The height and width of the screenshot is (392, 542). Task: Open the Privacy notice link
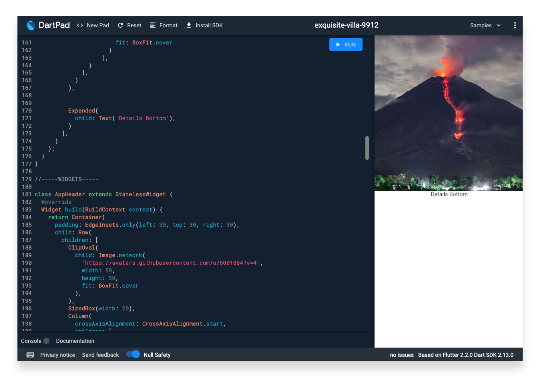(58, 355)
